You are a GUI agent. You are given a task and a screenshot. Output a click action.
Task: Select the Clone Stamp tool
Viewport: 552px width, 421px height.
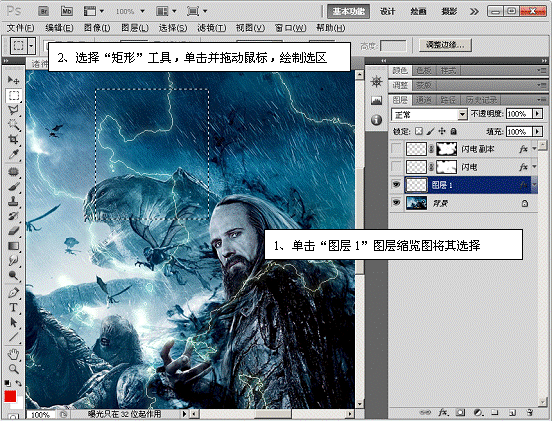click(13, 201)
